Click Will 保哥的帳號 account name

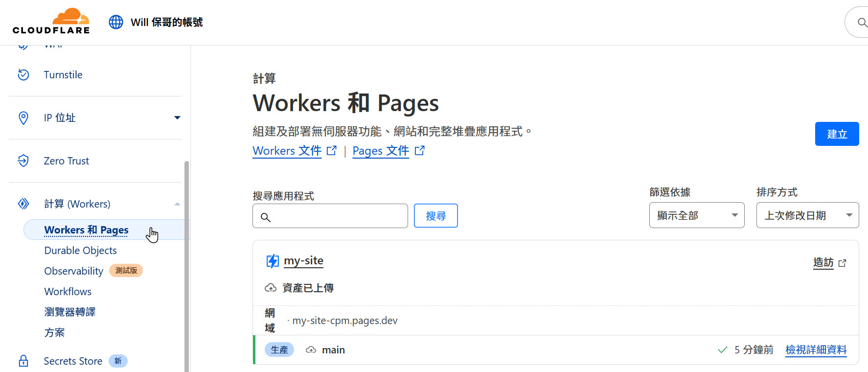coord(166,22)
